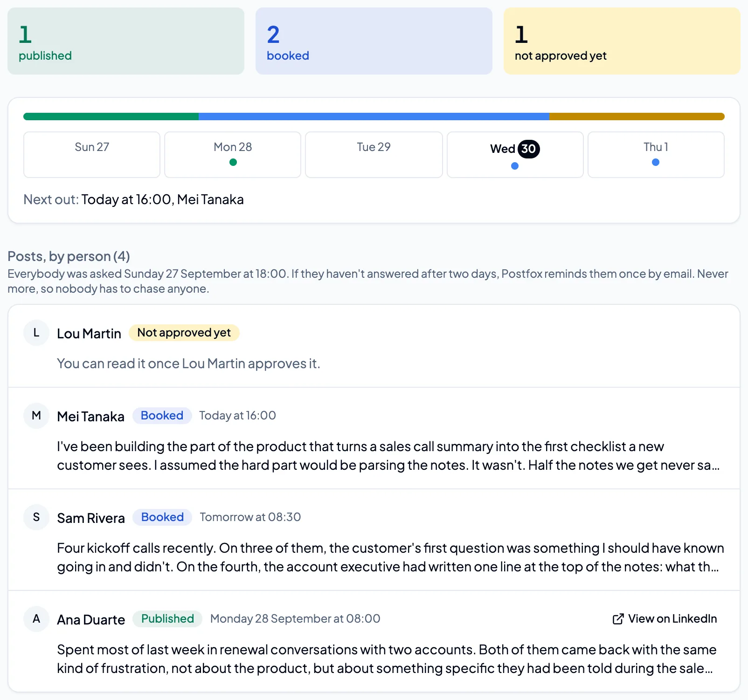
Task: Click Lou Martin's L avatar
Action: (36, 333)
